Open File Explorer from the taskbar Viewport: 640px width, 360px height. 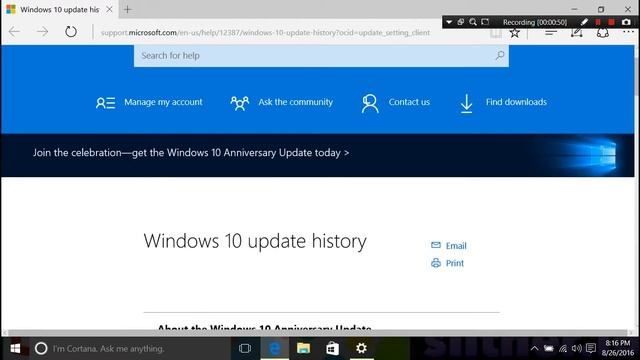point(303,348)
